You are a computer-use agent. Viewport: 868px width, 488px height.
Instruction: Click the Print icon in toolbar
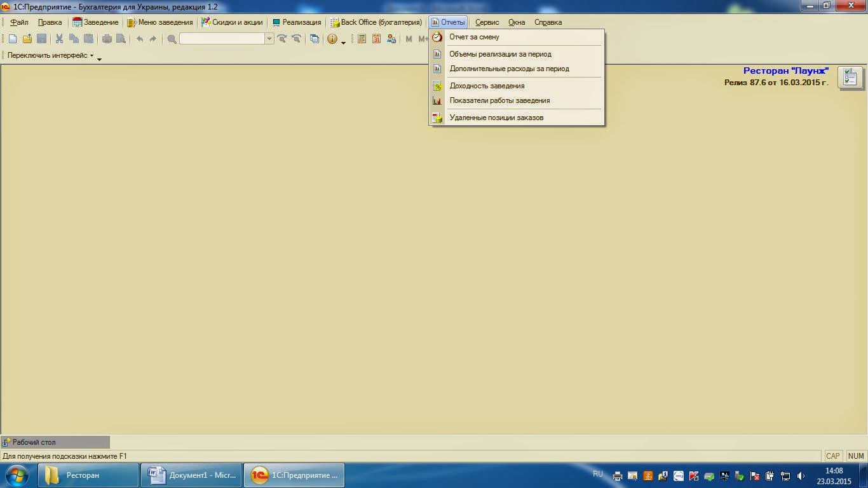pyautogui.click(x=107, y=39)
